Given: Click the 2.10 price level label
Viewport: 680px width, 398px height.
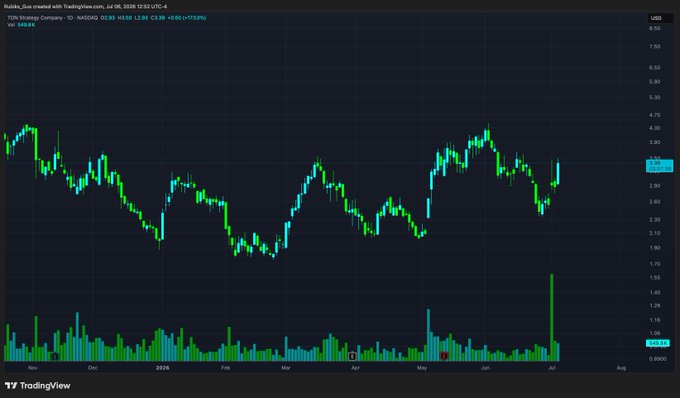Looking at the screenshot, I should pyautogui.click(x=654, y=233).
